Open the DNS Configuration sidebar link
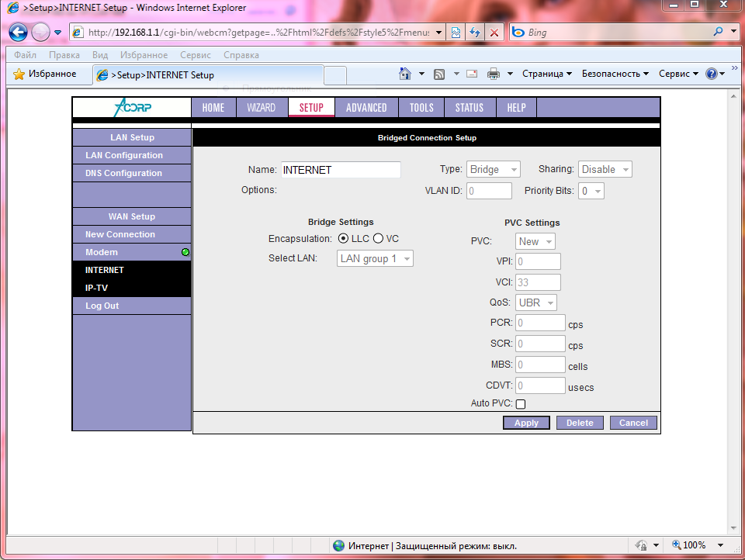Screen dimensions: 745x560 click(x=123, y=173)
